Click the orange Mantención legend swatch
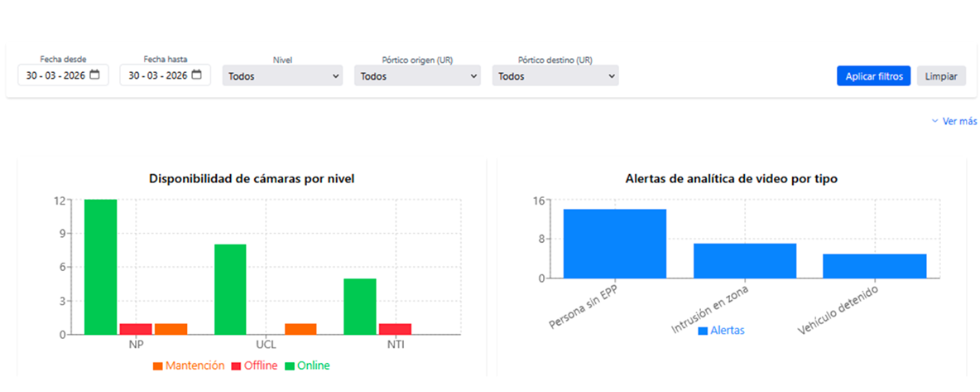This screenshot has height=392, width=980. pos(157,365)
